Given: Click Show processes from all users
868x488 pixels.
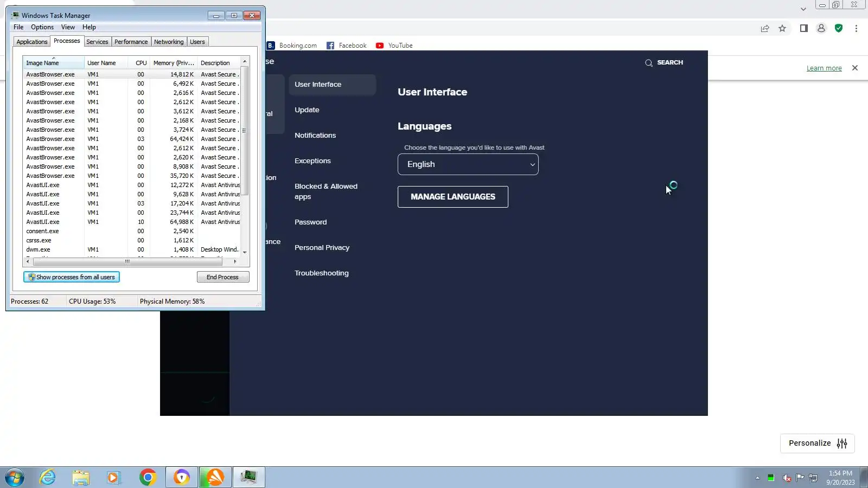Looking at the screenshot, I should (x=72, y=277).
